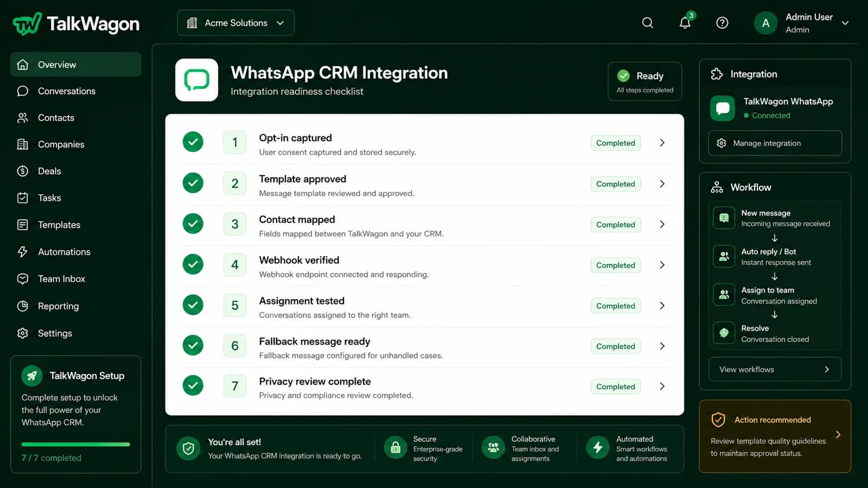This screenshot has width=868, height=488.
Task: Click the View workflows button
Action: 775,369
